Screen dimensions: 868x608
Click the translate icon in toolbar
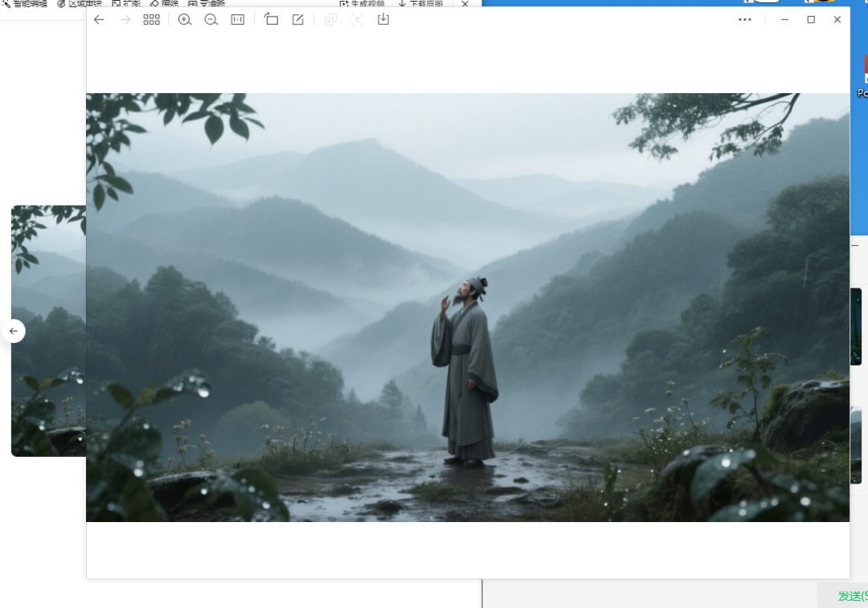pos(330,19)
